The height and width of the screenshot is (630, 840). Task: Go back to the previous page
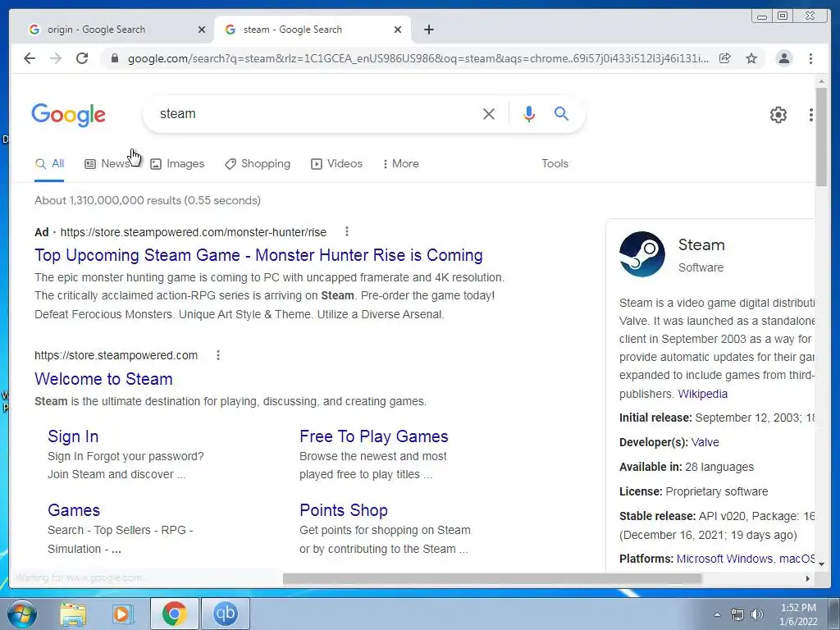(x=30, y=58)
